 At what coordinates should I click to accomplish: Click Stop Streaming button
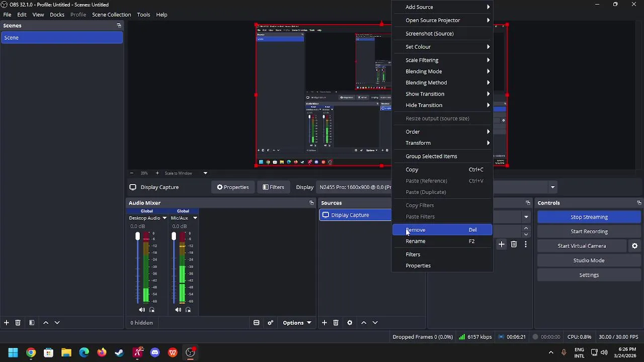[x=589, y=217]
